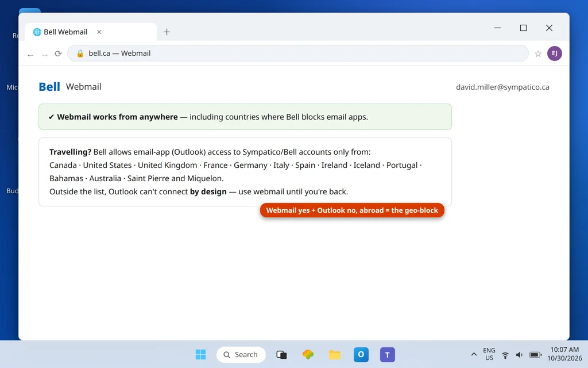Focus the bell.ca address bar
Image resolution: width=588 pixels, height=368 pixels.
(x=298, y=53)
